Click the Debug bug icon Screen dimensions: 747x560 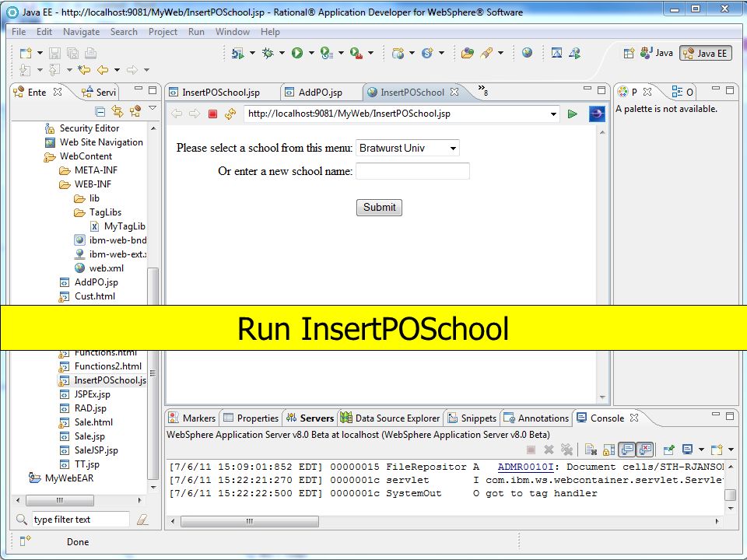[268, 53]
